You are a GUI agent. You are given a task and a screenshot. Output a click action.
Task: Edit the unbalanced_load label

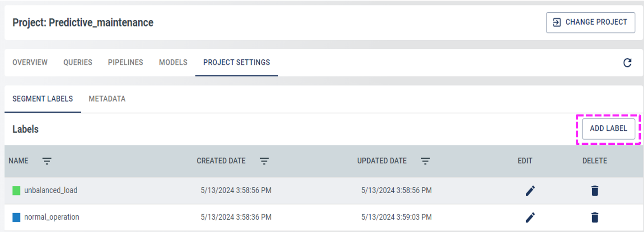click(530, 191)
